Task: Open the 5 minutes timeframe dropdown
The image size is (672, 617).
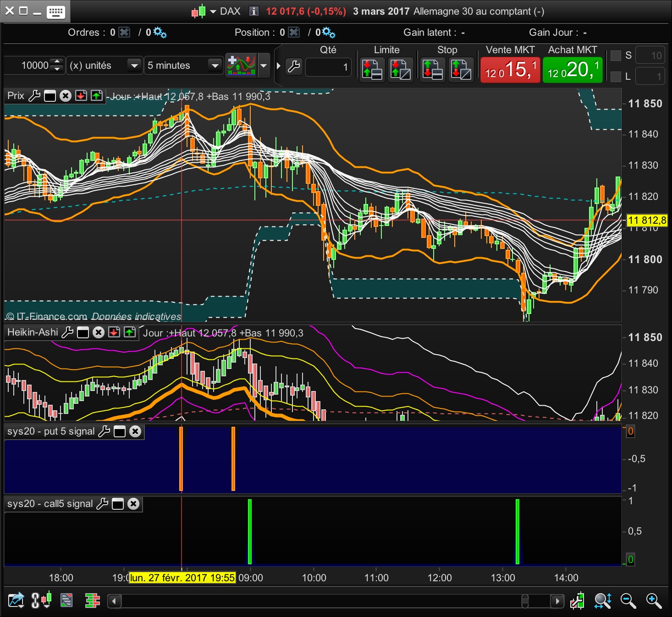Action: click(x=183, y=66)
